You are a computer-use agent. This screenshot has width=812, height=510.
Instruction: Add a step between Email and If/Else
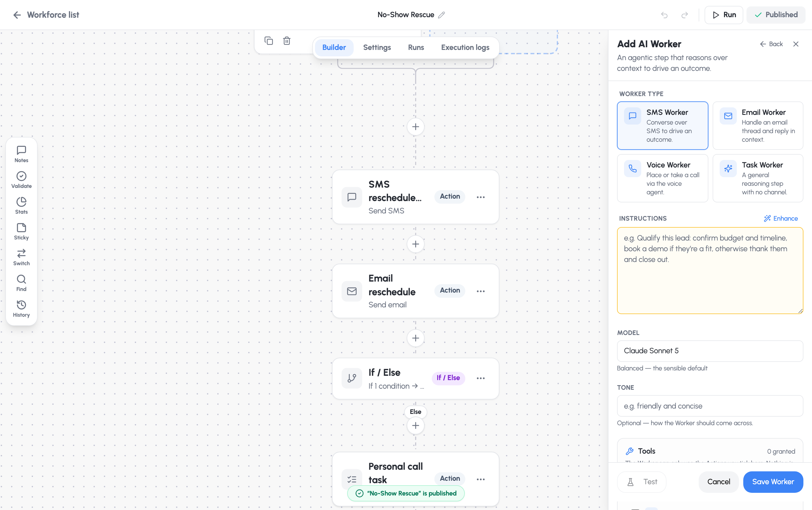tap(415, 338)
